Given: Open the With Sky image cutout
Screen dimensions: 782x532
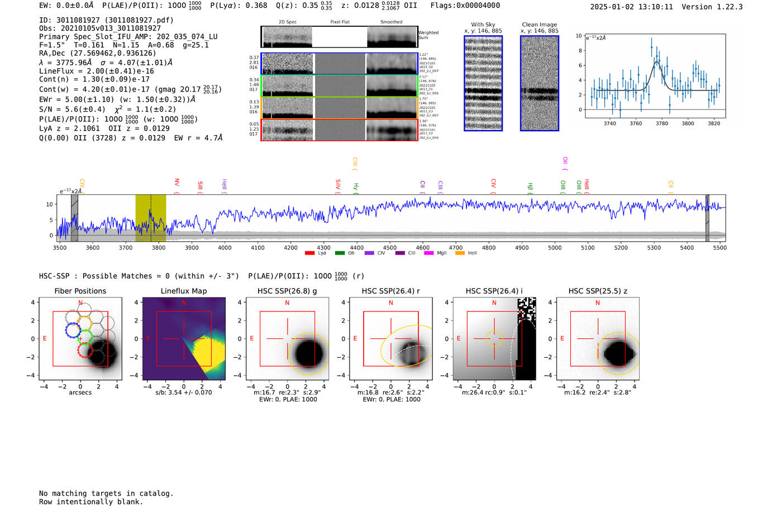Looking at the screenshot, I should (483, 83).
